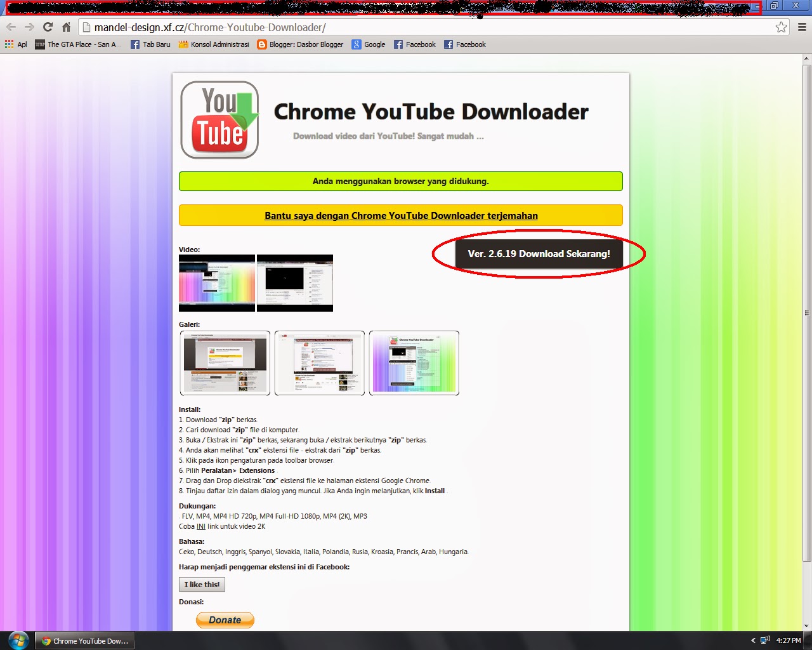
Task: Click the page vertical scrollbar
Action: click(x=807, y=312)
